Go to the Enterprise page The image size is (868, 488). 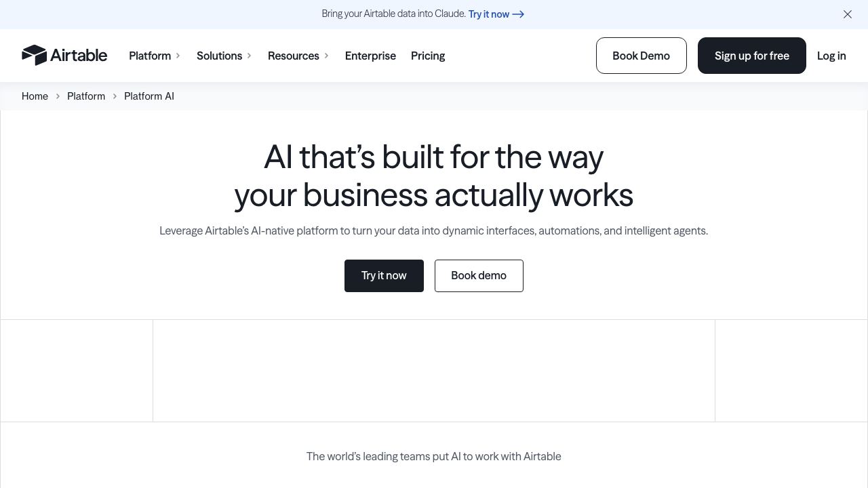click(370, 56)
